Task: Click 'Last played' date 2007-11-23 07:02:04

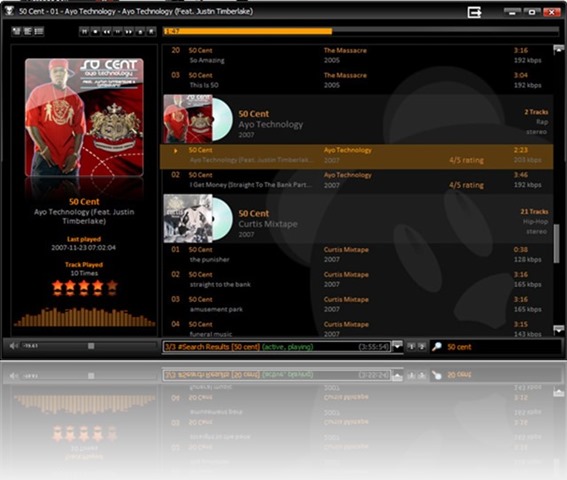Action: click(x=84, y=248)
